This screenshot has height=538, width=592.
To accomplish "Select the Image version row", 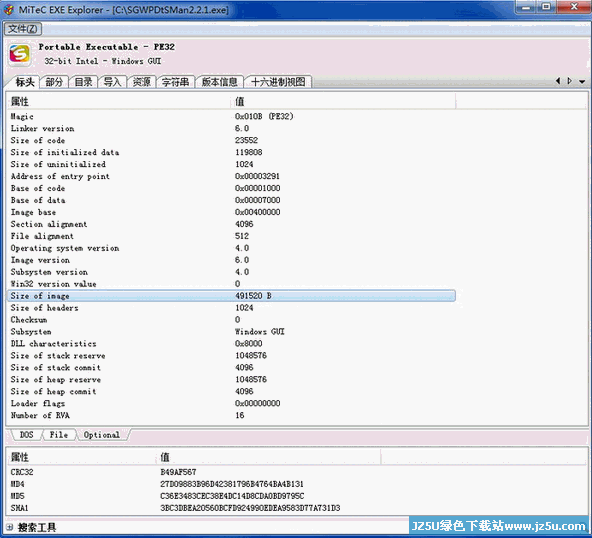I will tap(231, 260).
